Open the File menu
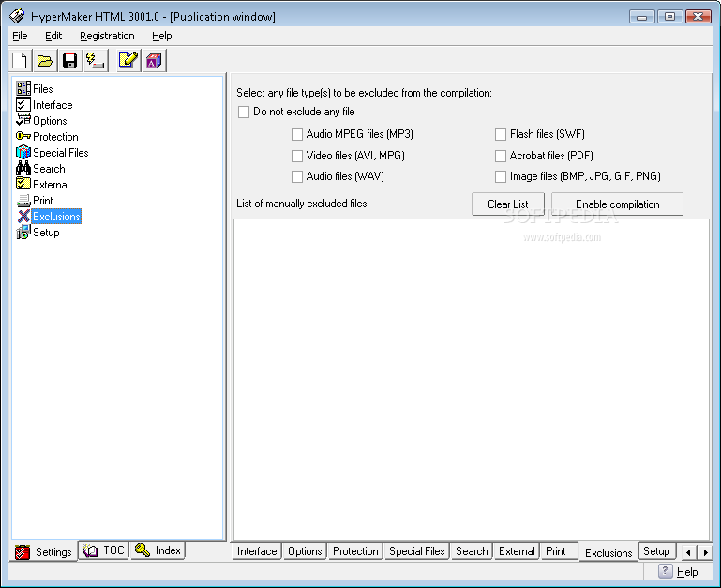 click(x=20, y=36)
